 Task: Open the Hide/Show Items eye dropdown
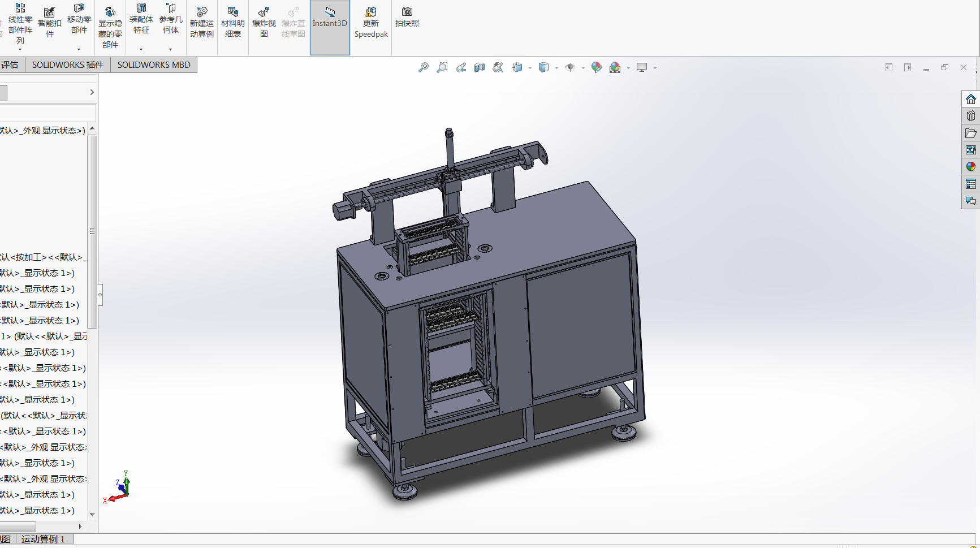[583, 68]
